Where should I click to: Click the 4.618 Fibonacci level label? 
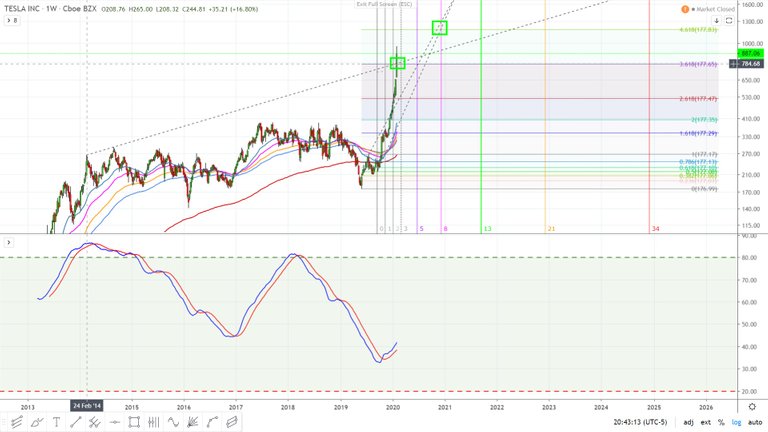(698, 30)
